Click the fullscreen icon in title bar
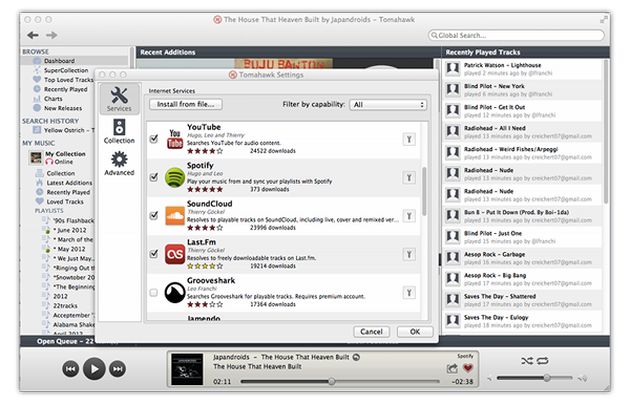This screenshot has height=404, width=630. click(603, 19)
